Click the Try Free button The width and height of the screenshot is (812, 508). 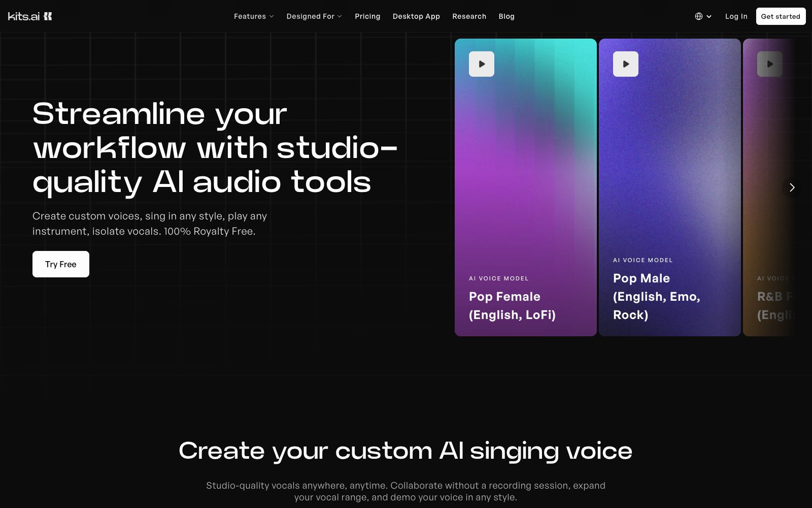click(61, 264)
